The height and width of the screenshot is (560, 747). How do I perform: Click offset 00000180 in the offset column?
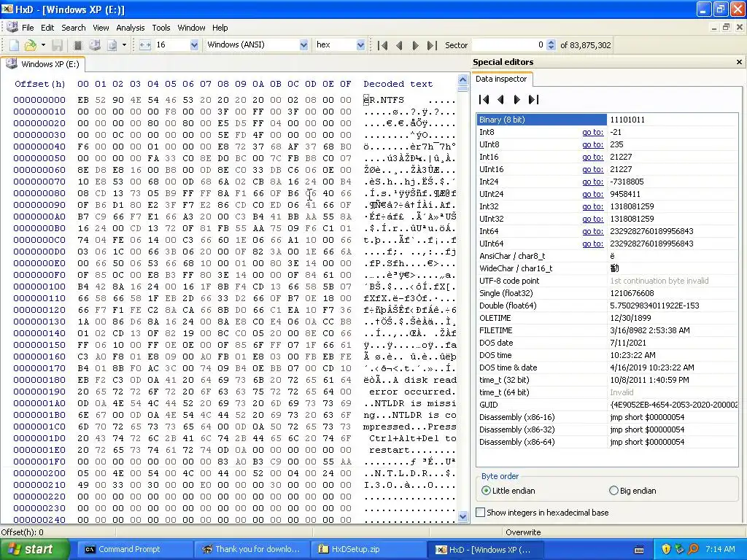[x=39, y=380]
